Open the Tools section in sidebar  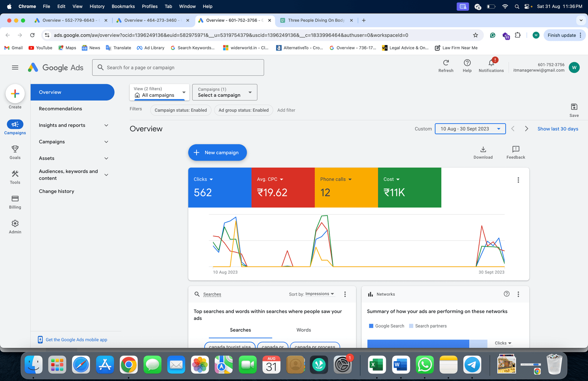click(15, 174)
